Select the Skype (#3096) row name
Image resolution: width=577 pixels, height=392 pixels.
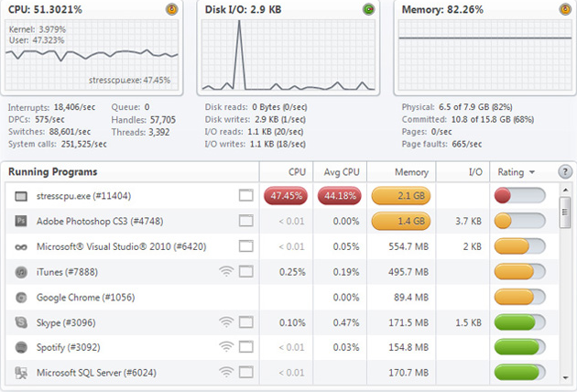coord(66,322)
